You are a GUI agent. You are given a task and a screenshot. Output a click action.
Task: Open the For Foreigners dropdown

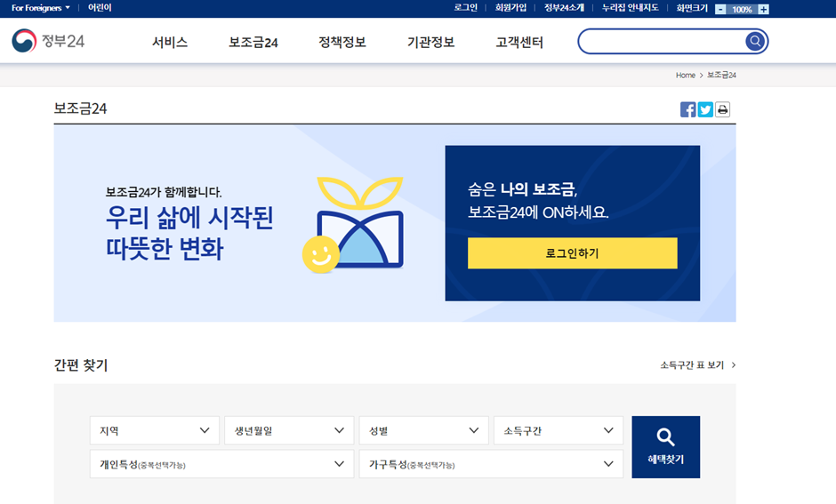coord(41,8)
